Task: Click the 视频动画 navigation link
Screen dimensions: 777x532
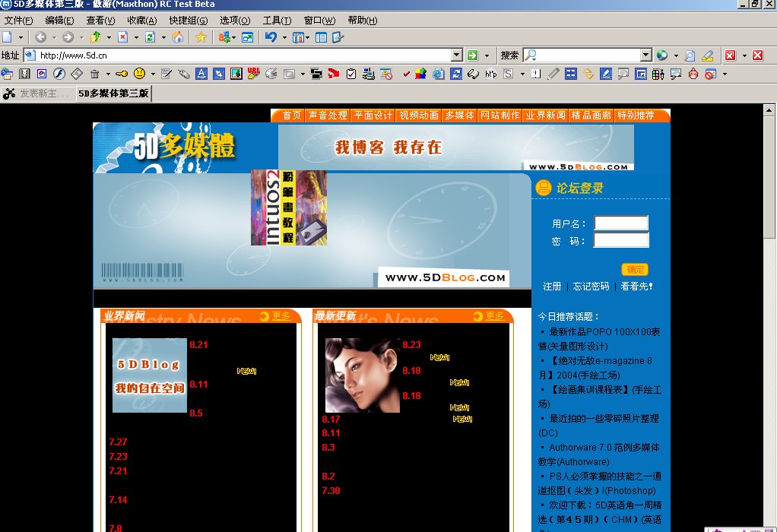Action: pos(419,116)
